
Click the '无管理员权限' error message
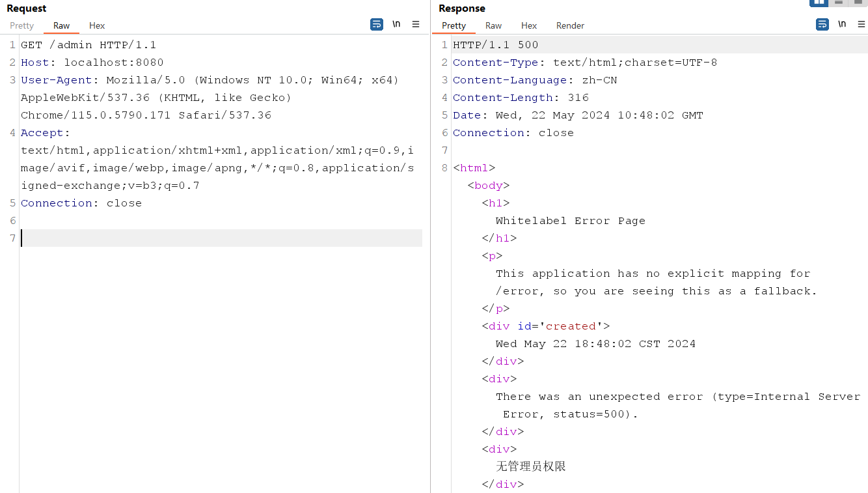tap(531, 466)
